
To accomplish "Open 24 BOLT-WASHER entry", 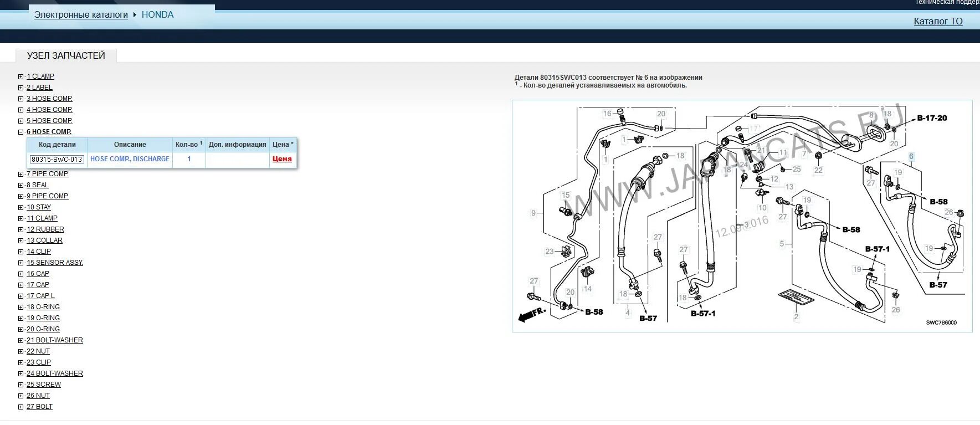I will pyautogui.click(x=55, y=373).
